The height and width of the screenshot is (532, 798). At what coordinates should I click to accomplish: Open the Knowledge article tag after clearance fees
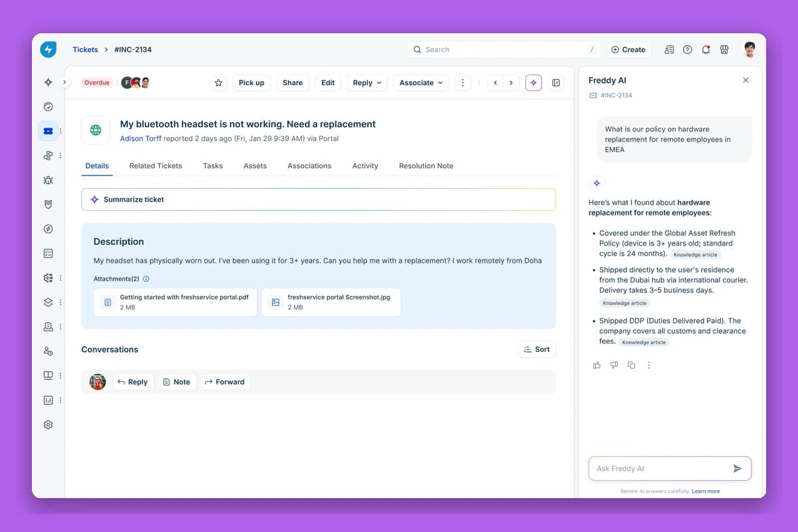644,342
